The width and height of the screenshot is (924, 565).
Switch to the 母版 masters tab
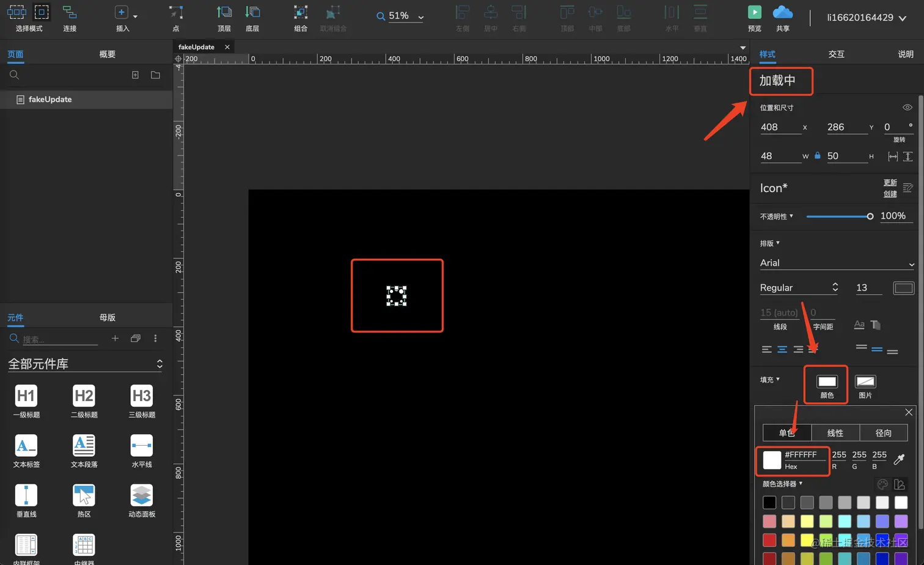click(107, 317)
